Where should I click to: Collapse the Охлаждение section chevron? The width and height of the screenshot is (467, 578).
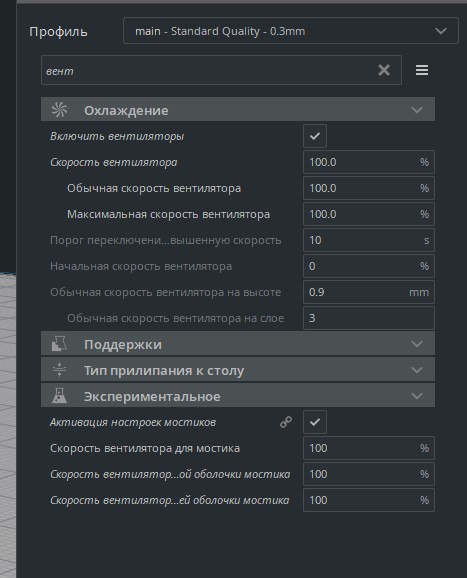[x=417, y=110]
